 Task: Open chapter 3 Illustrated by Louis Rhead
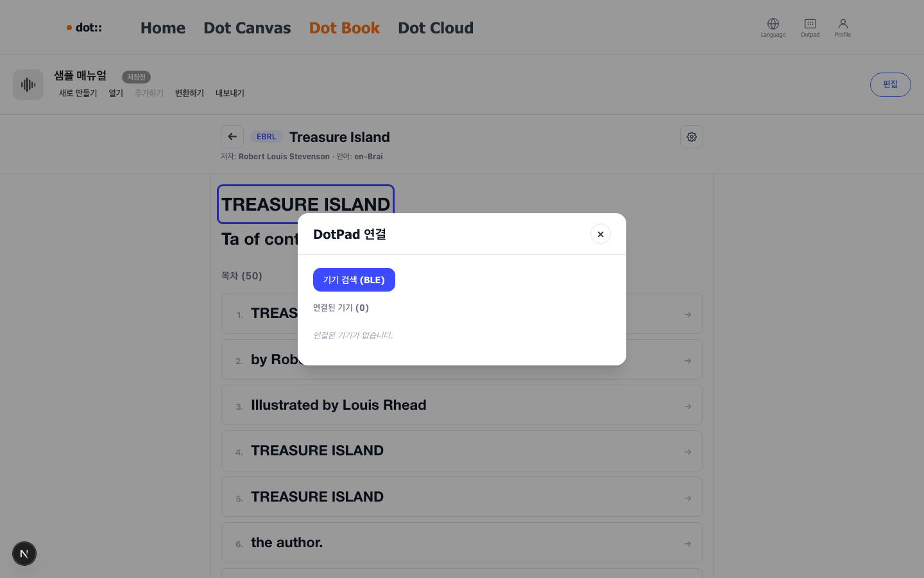pos(462,405)
